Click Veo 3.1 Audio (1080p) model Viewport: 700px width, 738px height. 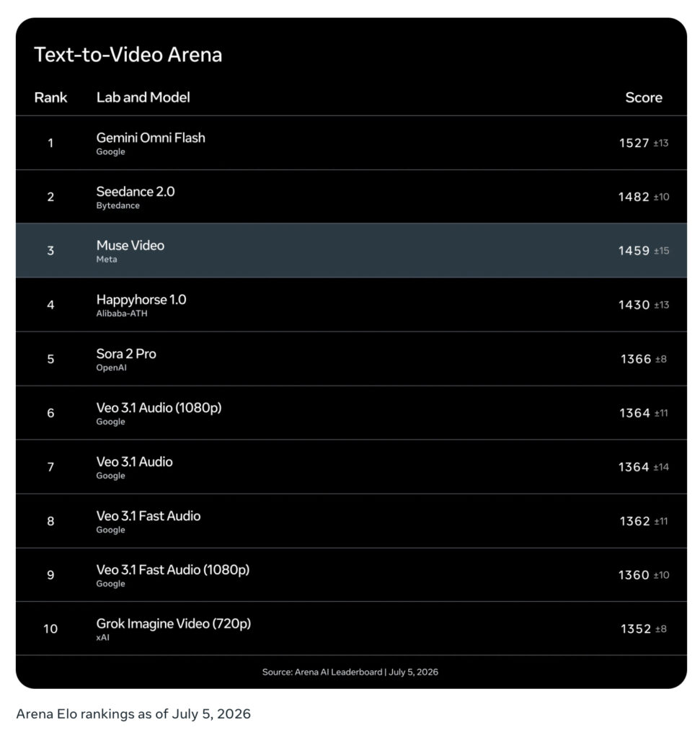pos(159,408)
